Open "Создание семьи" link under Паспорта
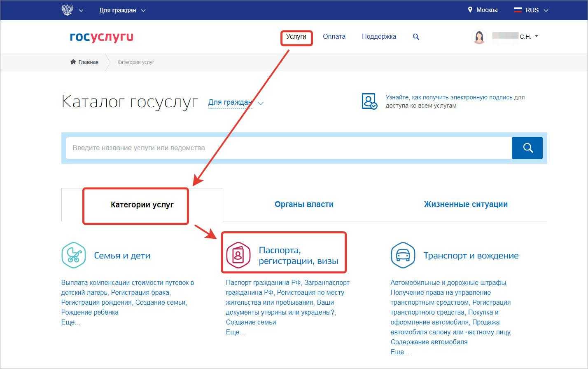Image resolution: width=588 pixels, height=369 pixels. pos(251,322)
